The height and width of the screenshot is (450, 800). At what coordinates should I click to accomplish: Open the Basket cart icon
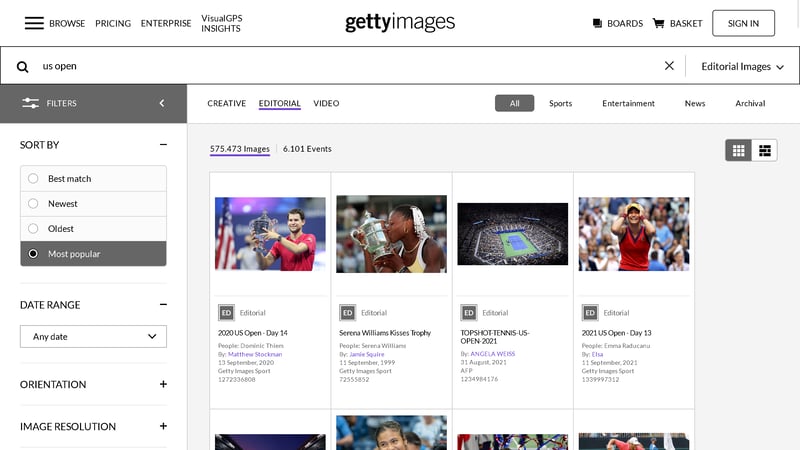coord(658,23)
